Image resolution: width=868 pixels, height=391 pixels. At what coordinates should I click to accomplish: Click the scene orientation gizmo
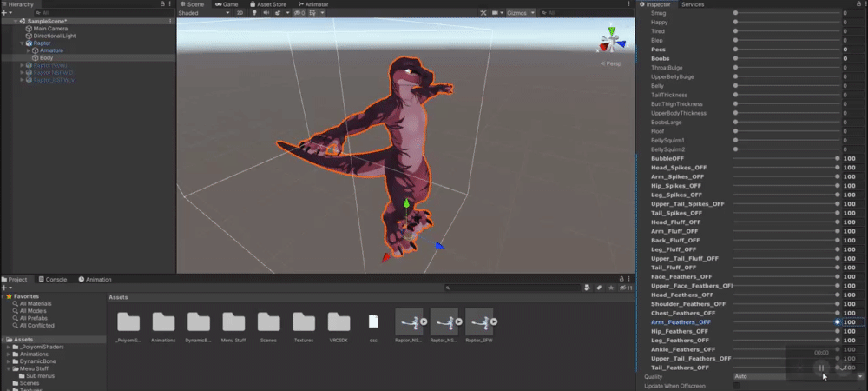(x=612, y=41)
